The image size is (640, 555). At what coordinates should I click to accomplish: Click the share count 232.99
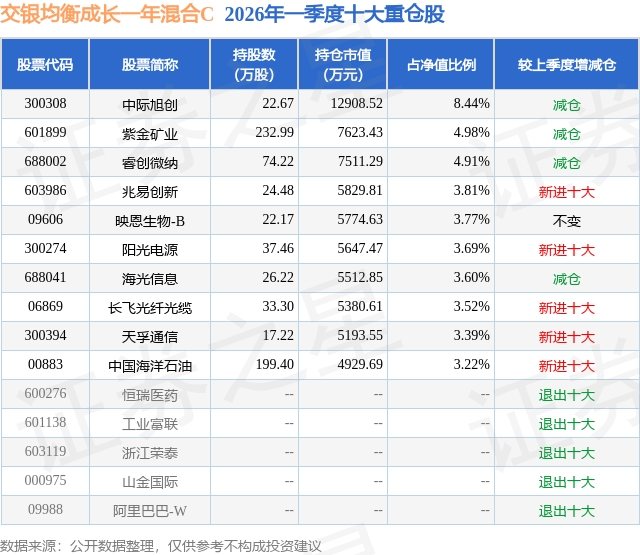[275, 133]
